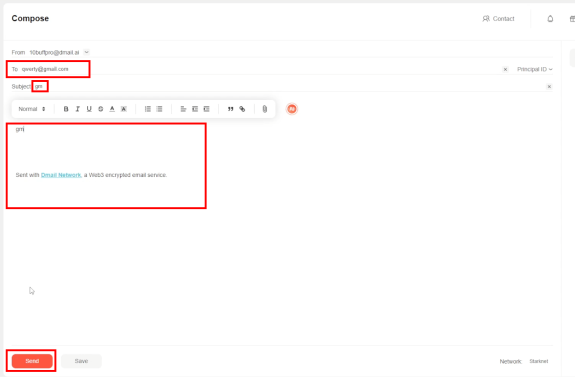Screen dimensions: 575x383
Task: Open the Normal text style dropdown
Action: click(32, 109)
